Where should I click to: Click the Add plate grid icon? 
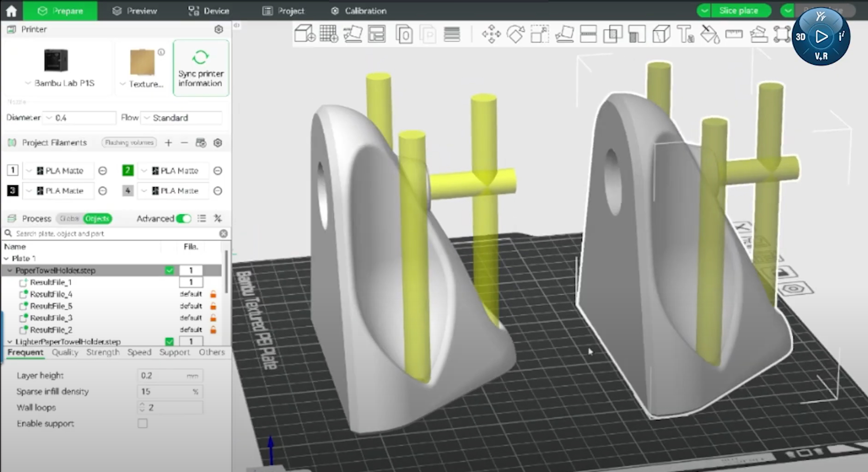pos(328,34)
